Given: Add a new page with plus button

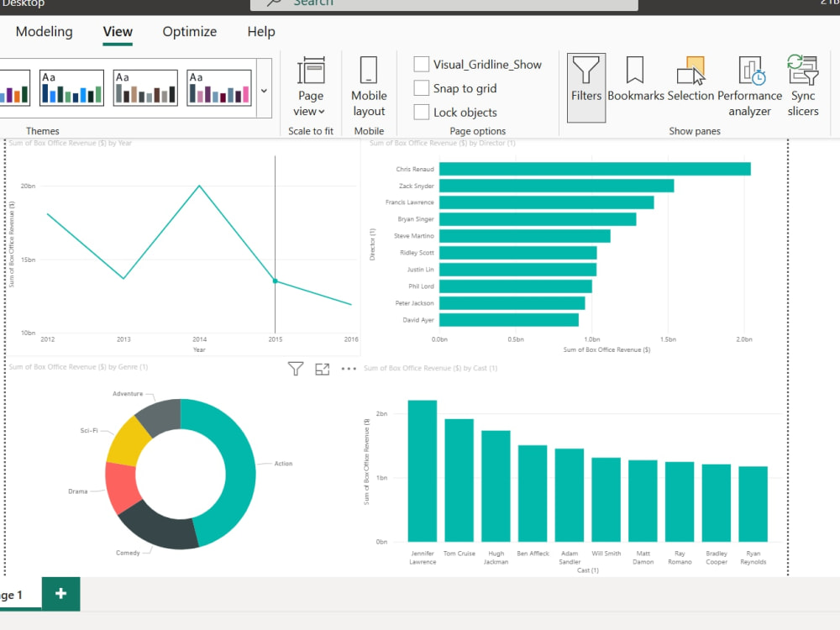Looking at the screenshot, I should tap(61, 594).
